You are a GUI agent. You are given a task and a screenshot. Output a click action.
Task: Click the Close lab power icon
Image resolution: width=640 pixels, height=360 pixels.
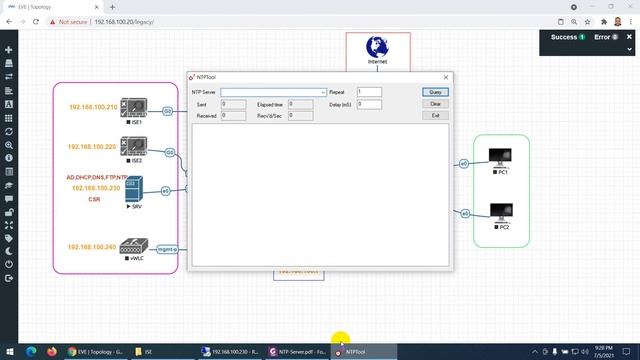pos(9,264)
